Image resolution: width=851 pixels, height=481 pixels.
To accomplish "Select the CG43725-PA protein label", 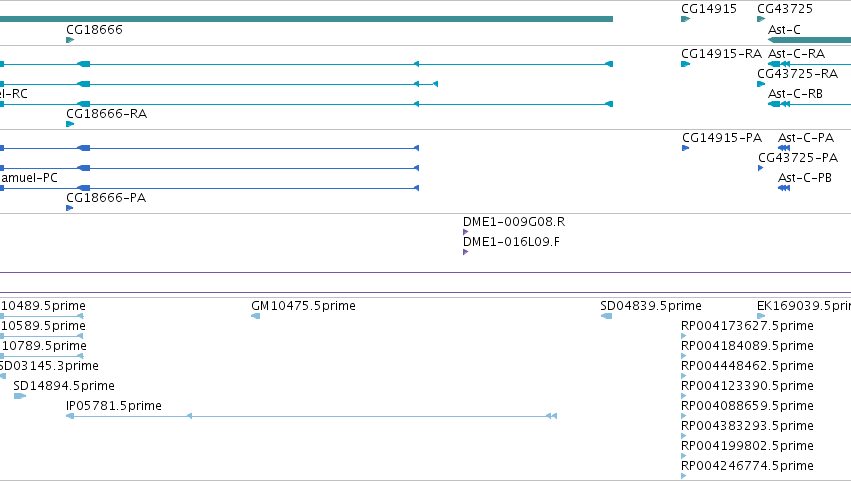I will (798, 157).
